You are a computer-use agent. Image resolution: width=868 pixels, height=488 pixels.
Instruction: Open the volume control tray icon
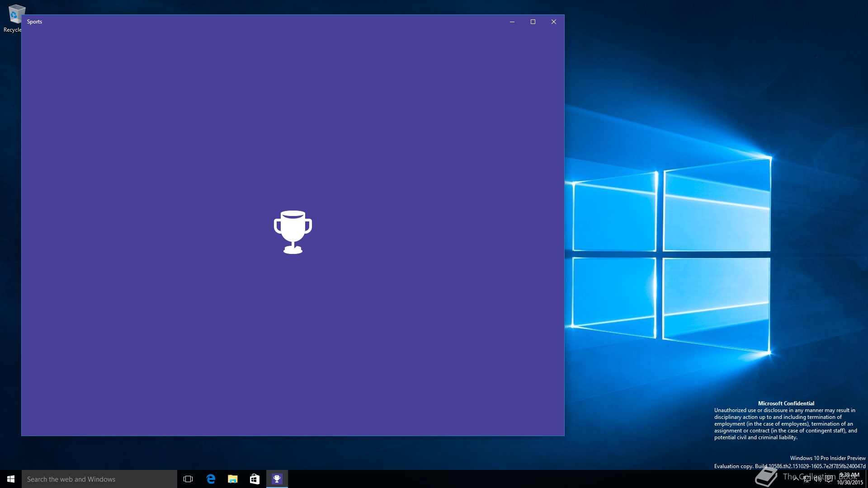pos(817,479)
